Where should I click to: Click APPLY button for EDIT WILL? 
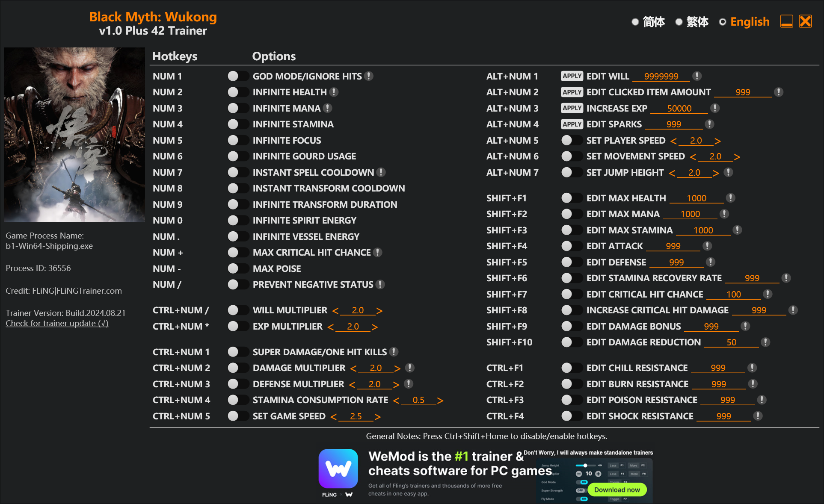click(569, 75)
